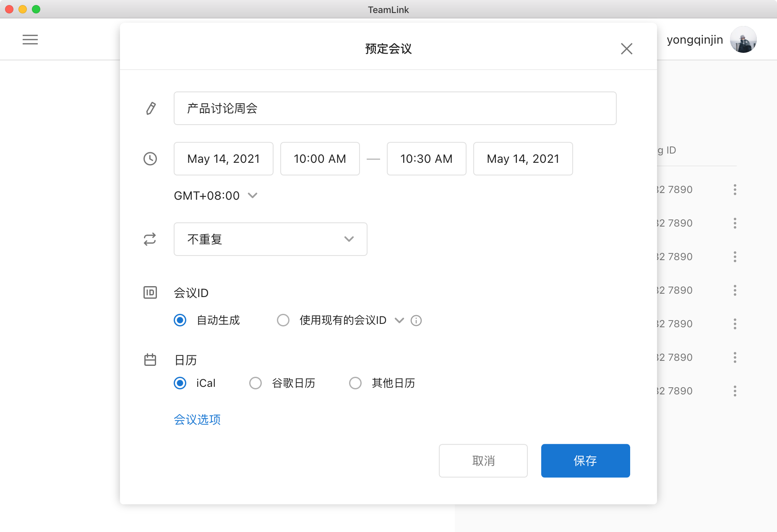Click the clock icon beside the date
The width and height of the screenshot is (777, 532).
click(x=150, y=159)
